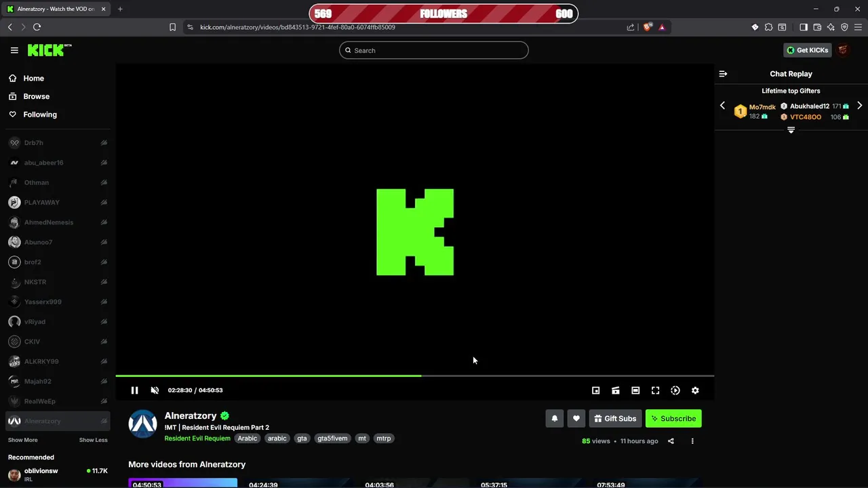Show next top gifters

pos(859,106)
